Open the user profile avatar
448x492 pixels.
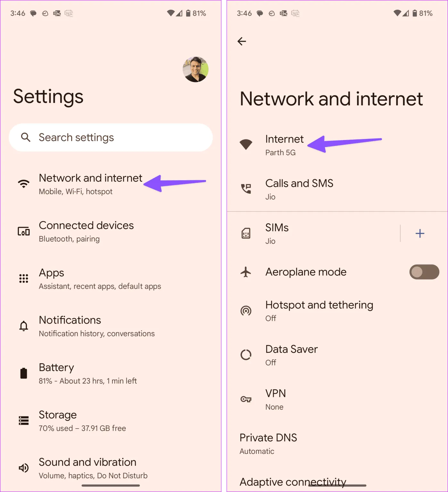coord(195,69)
